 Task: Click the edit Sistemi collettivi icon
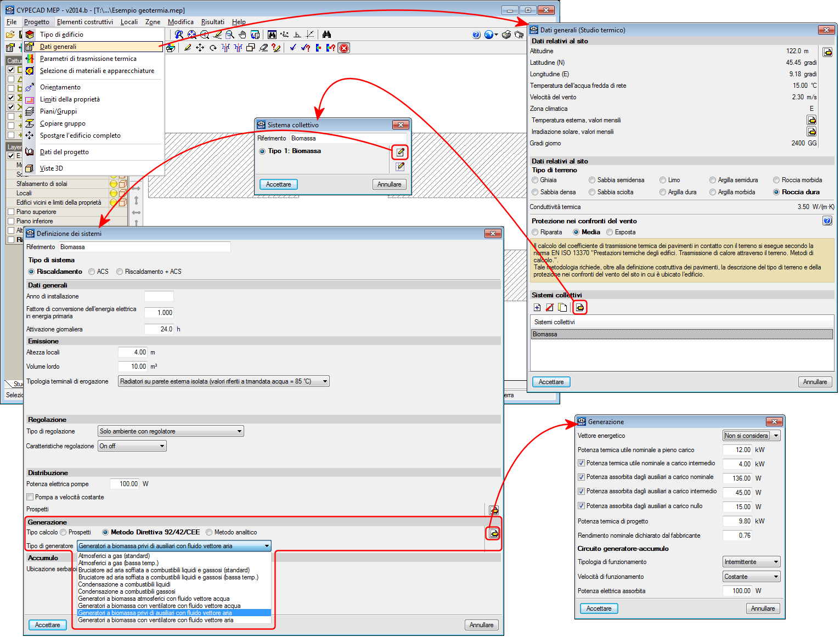pos(580,308)
